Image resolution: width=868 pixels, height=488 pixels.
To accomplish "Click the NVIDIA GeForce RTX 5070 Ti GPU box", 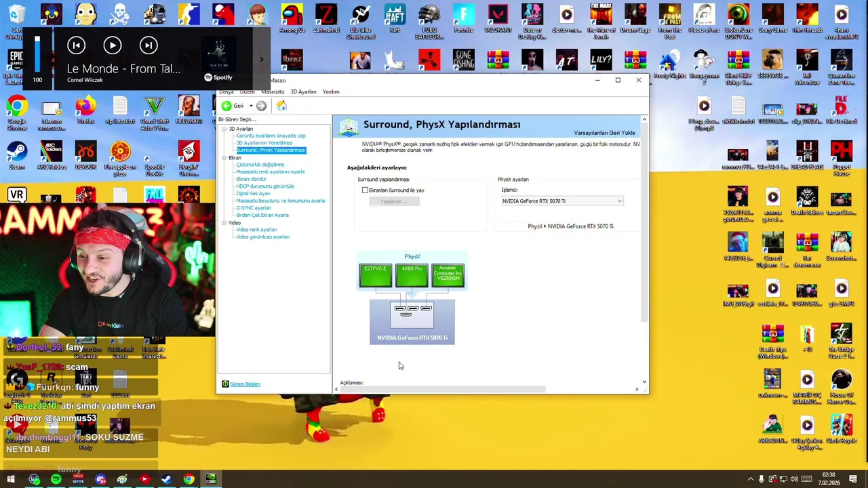I will [412, 322].
